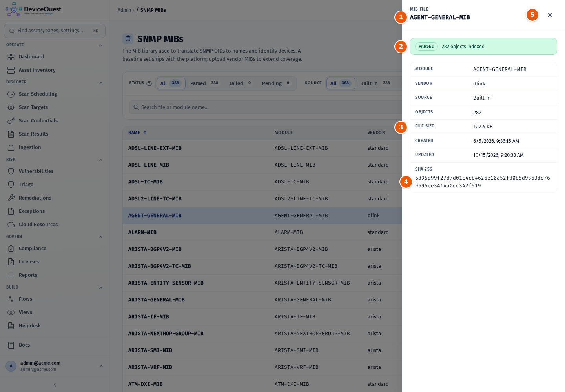Collapse the Govern section
Image resolution: width=565 pixels, height=392 pixels.
pos(101,237)
